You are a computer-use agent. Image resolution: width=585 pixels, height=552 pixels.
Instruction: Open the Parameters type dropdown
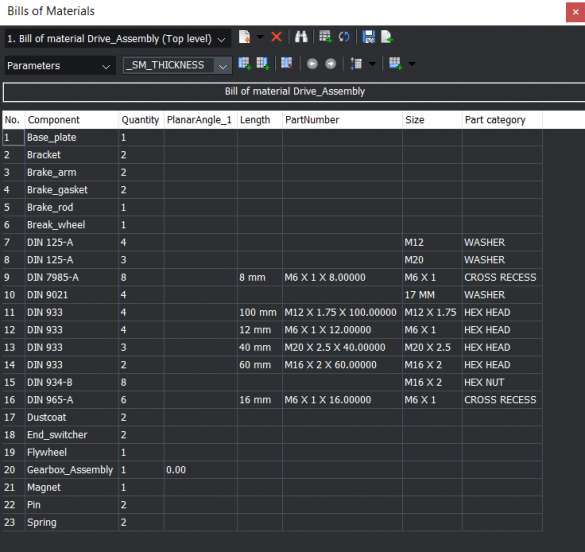click(x=60, y=66)
